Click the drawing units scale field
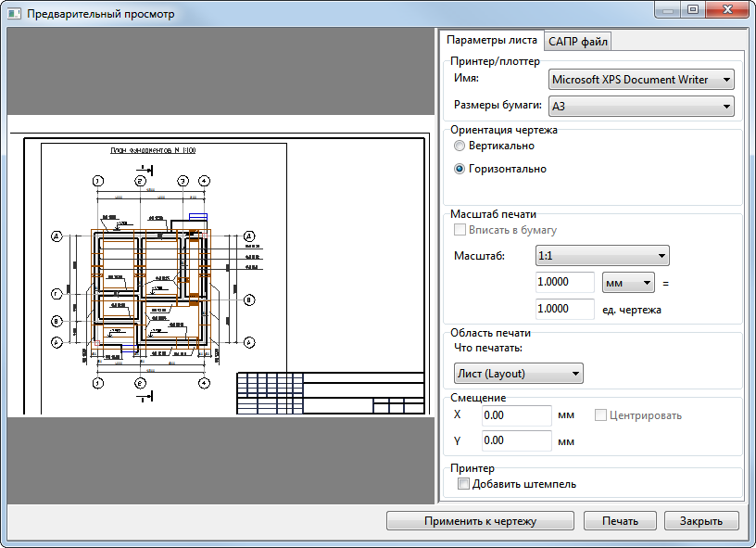 pyautogui.click(x=564, y=309)
